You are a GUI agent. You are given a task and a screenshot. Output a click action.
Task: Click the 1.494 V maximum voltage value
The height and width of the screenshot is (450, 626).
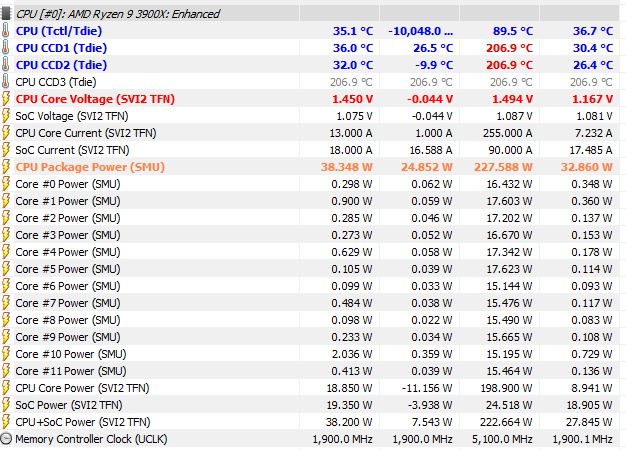tap(512, 99)
